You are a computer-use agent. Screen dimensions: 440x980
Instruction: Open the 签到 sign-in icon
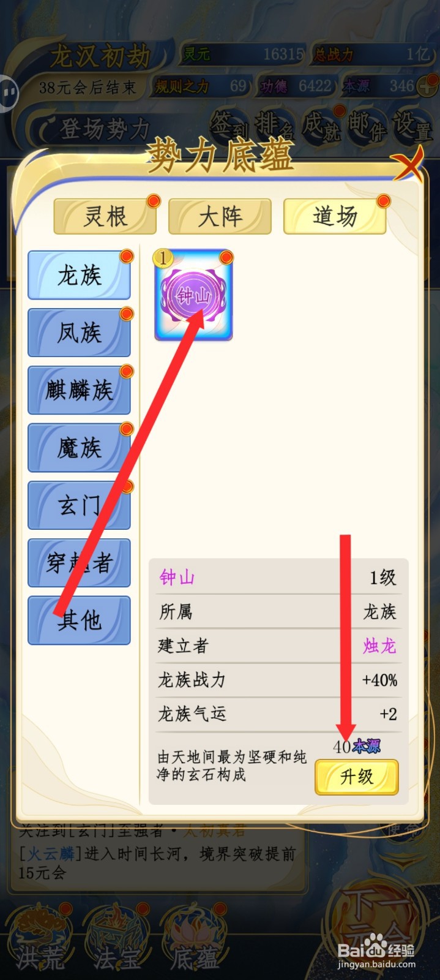[229, 125]
